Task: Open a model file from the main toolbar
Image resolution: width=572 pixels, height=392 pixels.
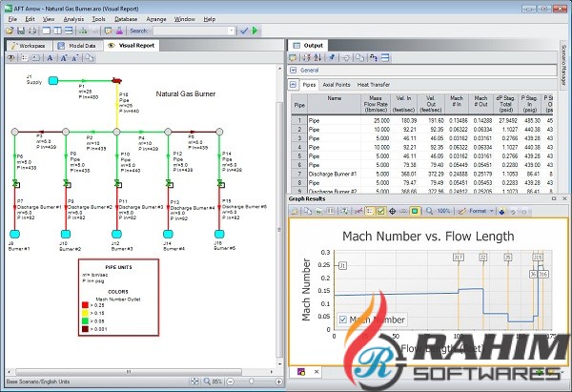Action: coord(10,31)
